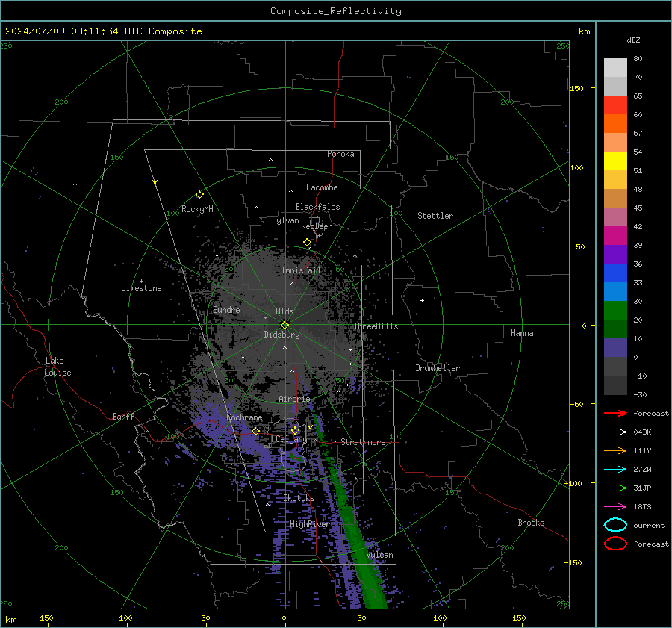The width and height of the screenshot is (672, 628).
Task: Select the magenta 18TS arrow icon
Action: point(615,507)
